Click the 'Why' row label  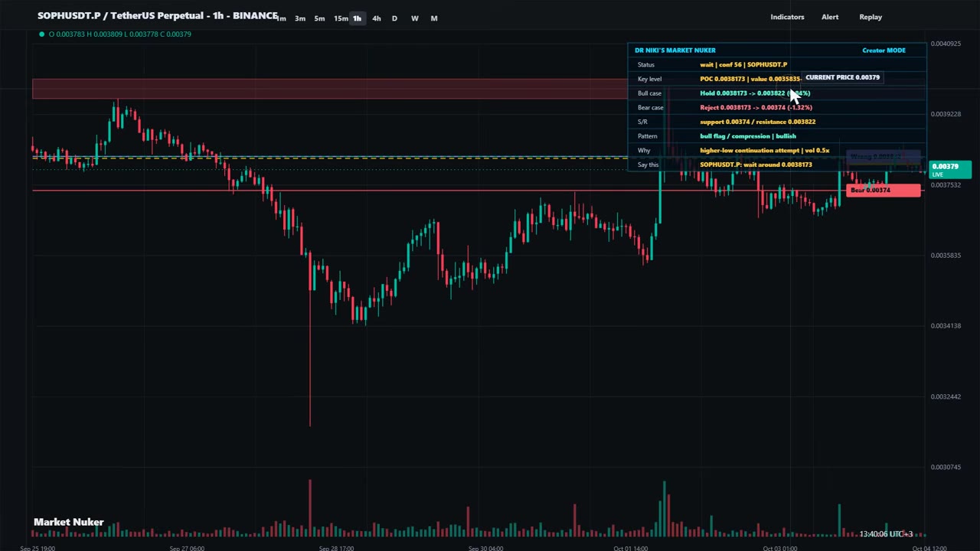click(x=643, y=151)
